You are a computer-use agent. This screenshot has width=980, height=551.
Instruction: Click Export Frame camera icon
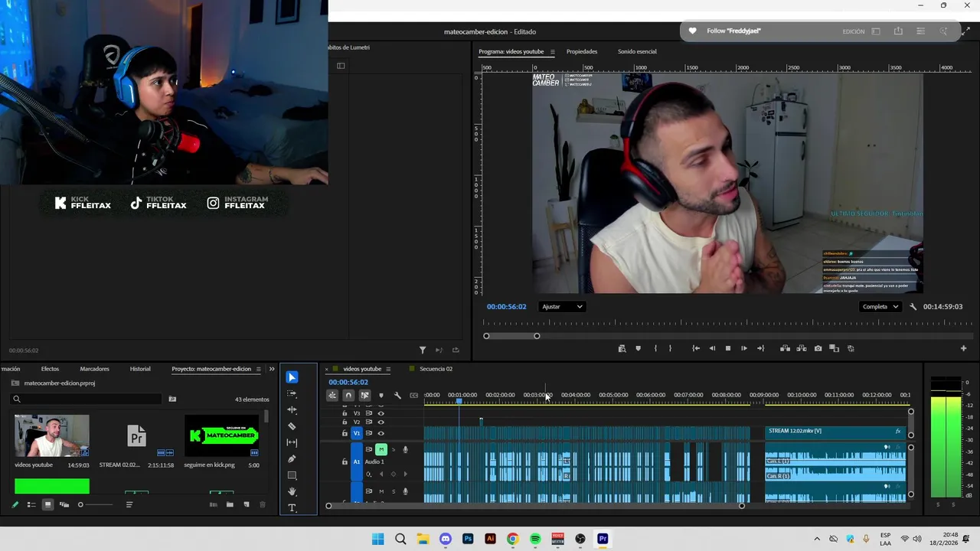pyautogui.click(x=818, y=348)
